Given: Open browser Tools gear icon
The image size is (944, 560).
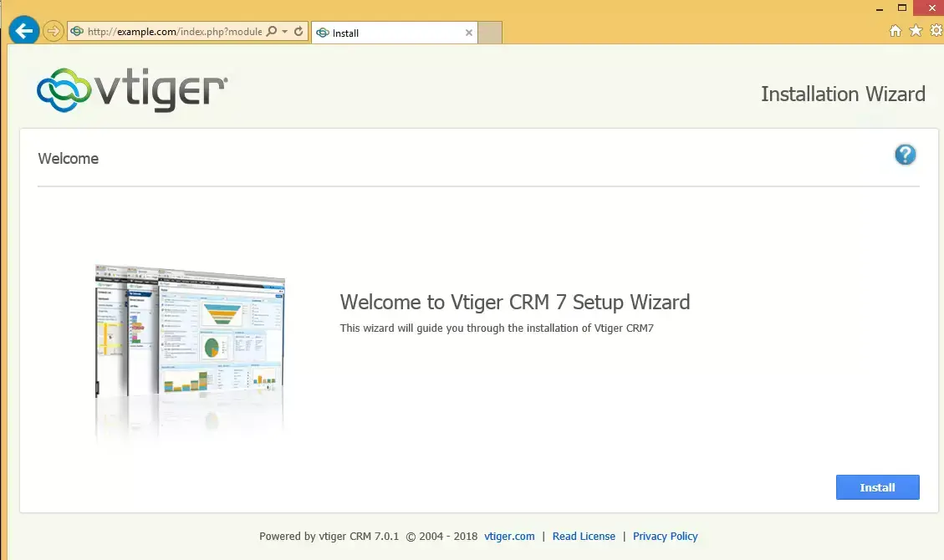Looking at the screenshot, I should coord(936,30).
